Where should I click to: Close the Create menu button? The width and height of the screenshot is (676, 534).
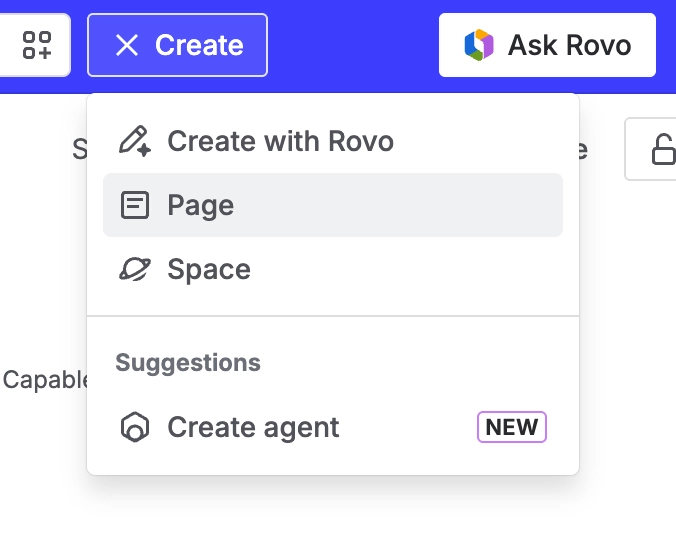[177, 45]
